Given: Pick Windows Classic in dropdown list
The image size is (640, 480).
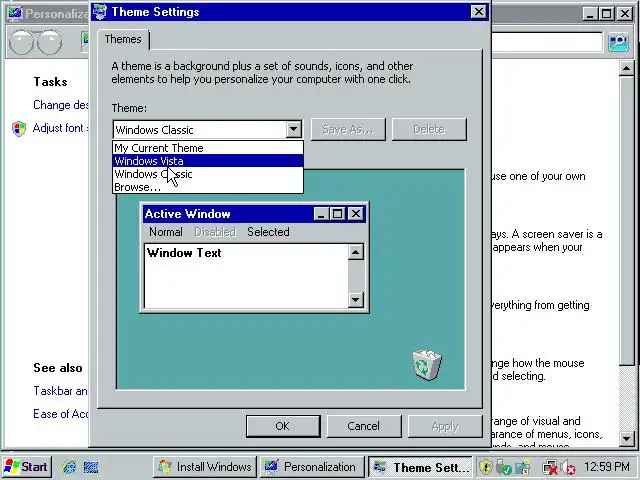Looking at the screenshot, I should click(208, 174).
